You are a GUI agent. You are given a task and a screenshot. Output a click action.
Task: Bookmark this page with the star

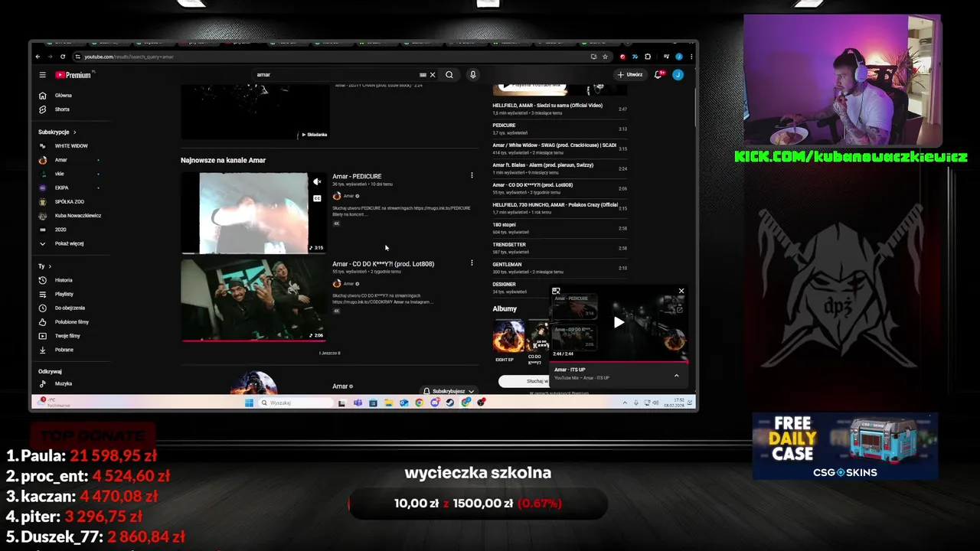click(x=605, y=57)
